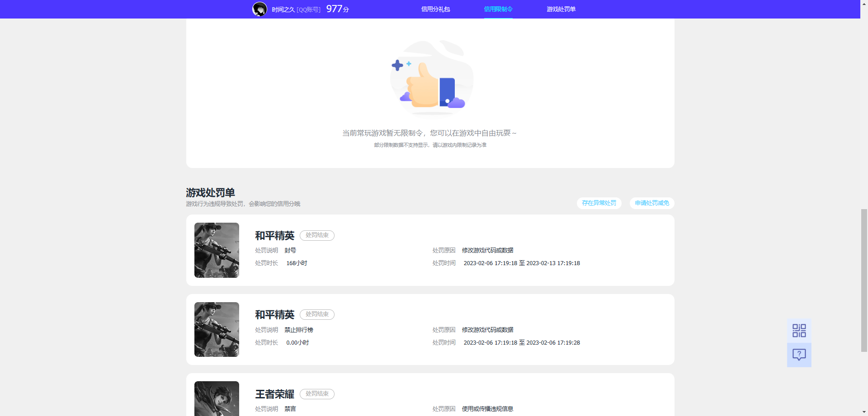Click the 存在异常处罚 button
The height and width of the screenshot is (416, 868).
599,203
